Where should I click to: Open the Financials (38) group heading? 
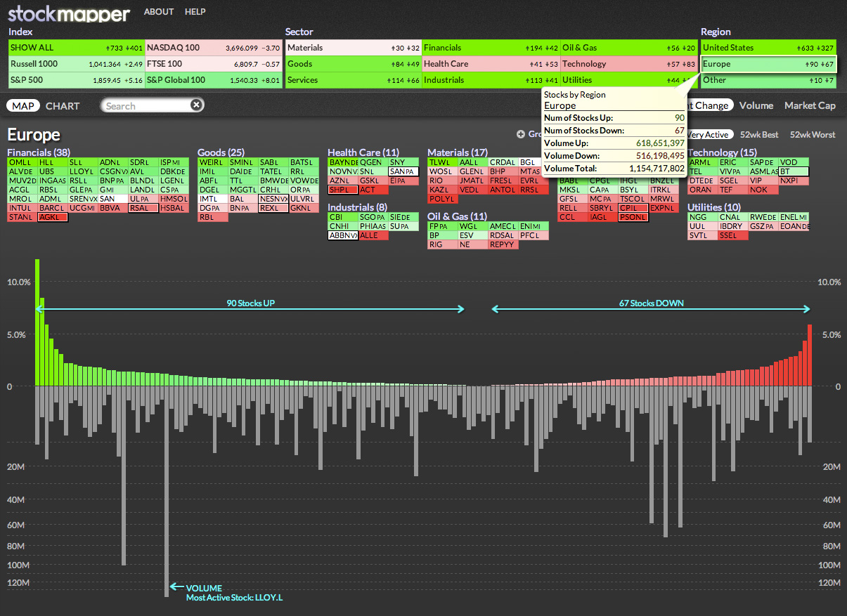[x=39, y=152]
